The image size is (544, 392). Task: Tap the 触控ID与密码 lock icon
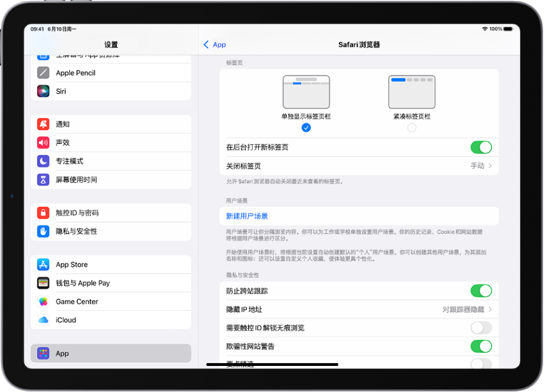coord(43,212)
